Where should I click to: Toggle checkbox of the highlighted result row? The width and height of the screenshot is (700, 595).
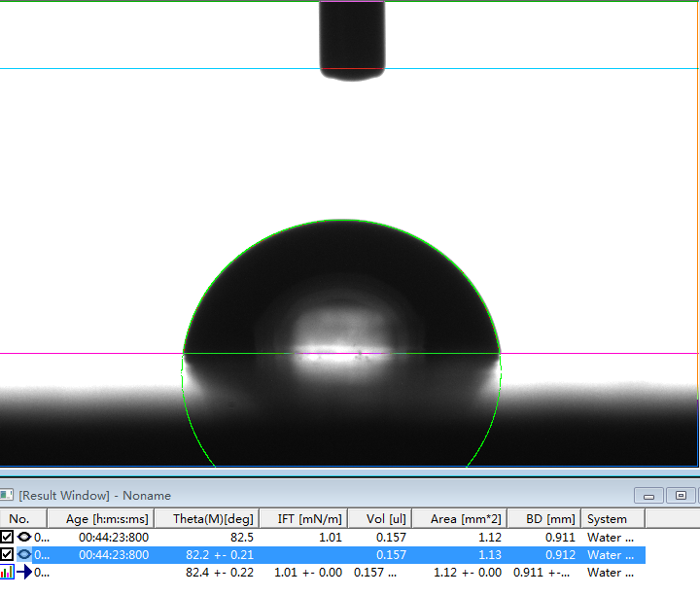pos(7,555)
